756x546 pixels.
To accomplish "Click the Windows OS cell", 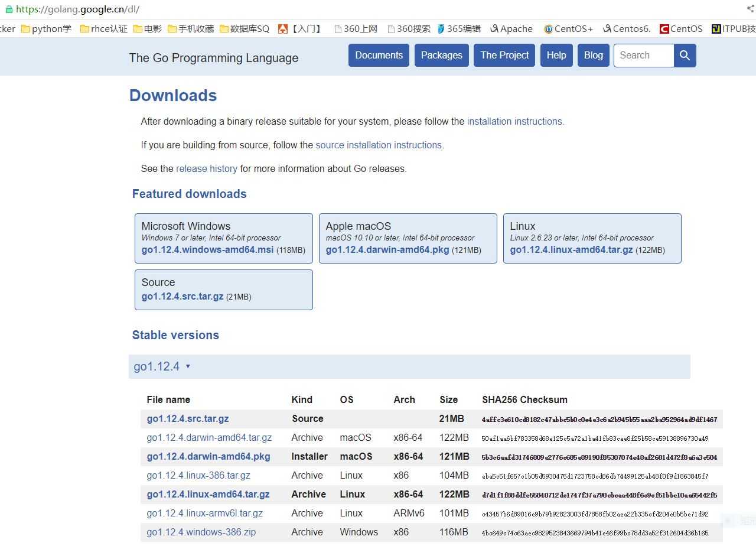I will tap(359, 532).
